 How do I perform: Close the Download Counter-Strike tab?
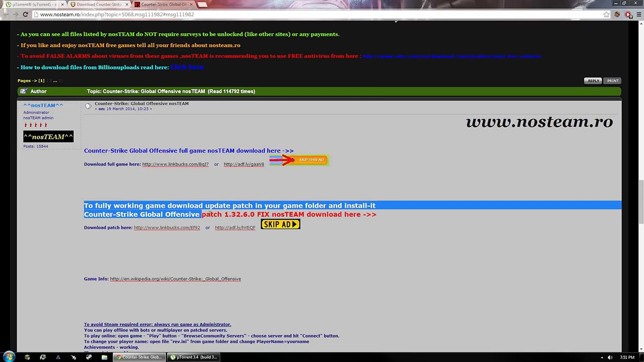click(x=127, y=4)
